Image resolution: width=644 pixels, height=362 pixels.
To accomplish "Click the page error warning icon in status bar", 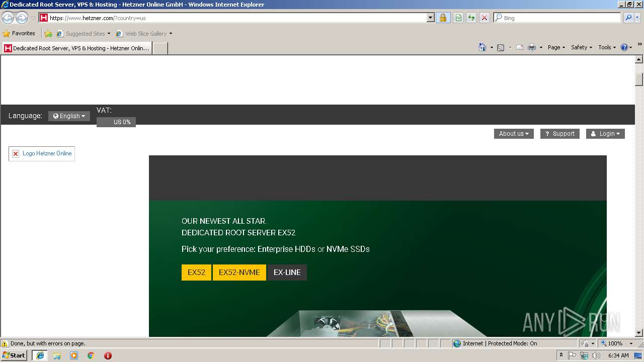I will click(x=5, y=343).
